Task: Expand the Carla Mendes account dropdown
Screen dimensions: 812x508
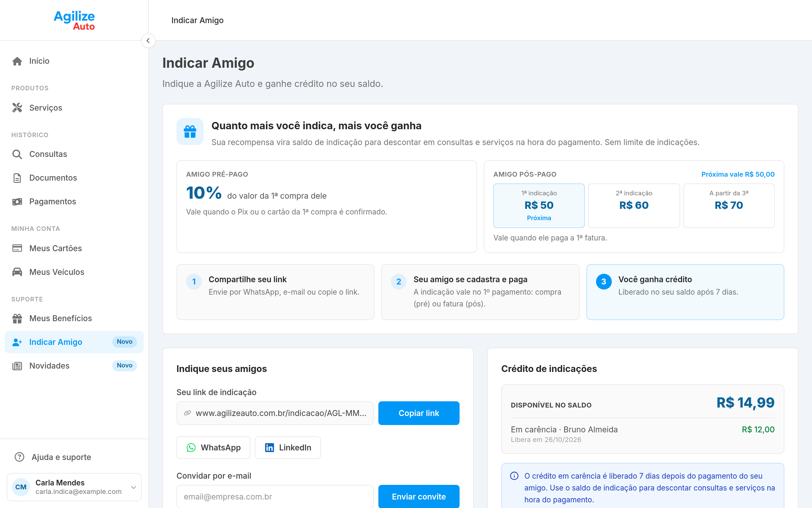Action: pyautogui.click(x=134, y=487)
